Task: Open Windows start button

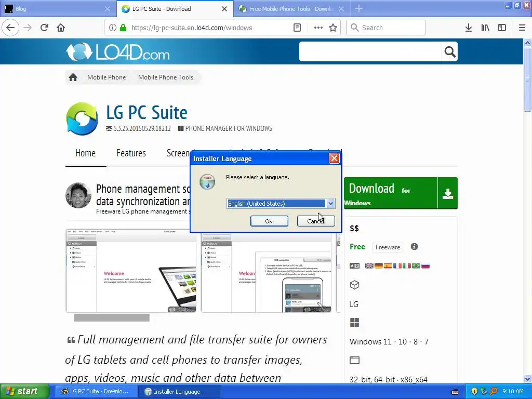Action: (x=25, y=391)
